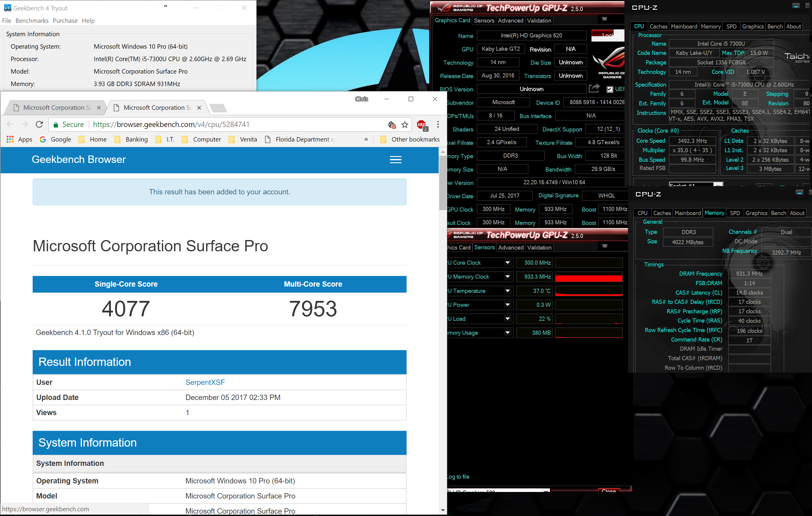Open the Geekbench Browser hamburger menu
Image resolution: width=812 pixels, height=516 pixels.
pos(396,160)
